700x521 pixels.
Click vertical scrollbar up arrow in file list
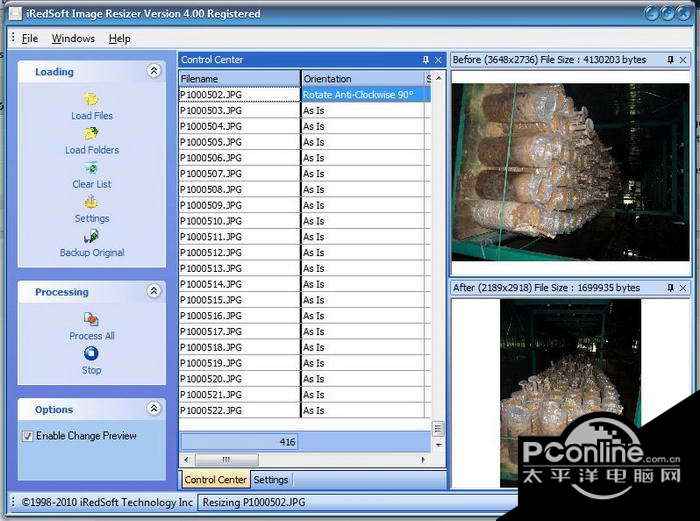(x=438, y=78)
